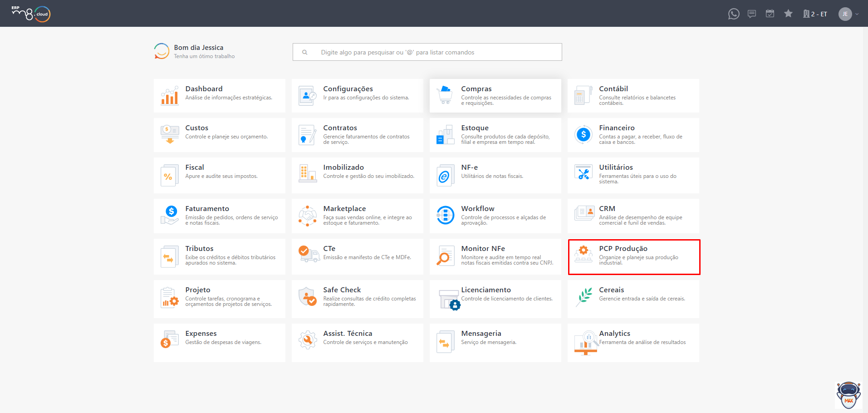Image resolution: width=868 pixels, height=413 pixels.
Task: Open the Marketplace handshake icon
Action: [308, 216]
